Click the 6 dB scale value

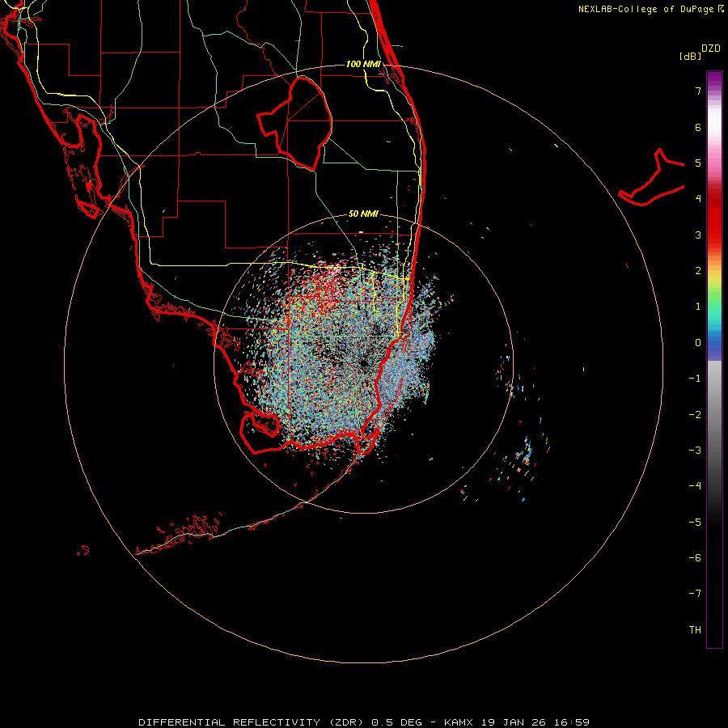pos(698,127)
